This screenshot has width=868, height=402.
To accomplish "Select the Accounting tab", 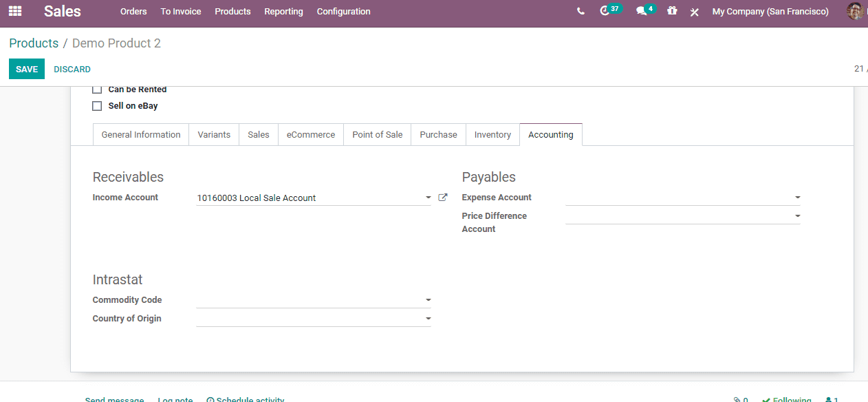I will click(551, 135).
